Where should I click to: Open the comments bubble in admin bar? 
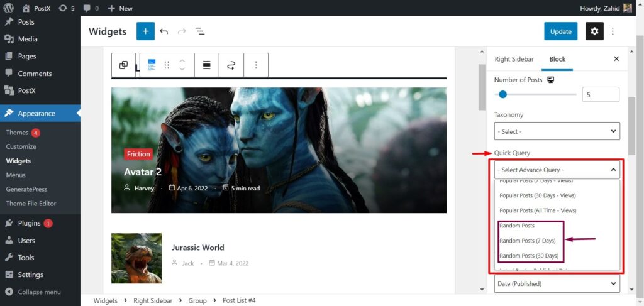(91, 8)
